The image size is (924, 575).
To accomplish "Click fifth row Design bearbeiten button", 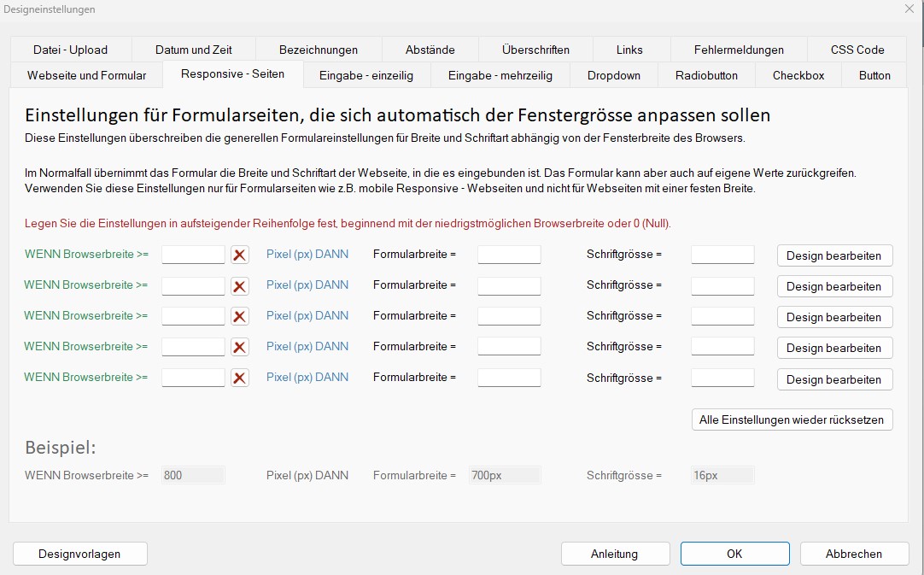I will pos(833,379).
